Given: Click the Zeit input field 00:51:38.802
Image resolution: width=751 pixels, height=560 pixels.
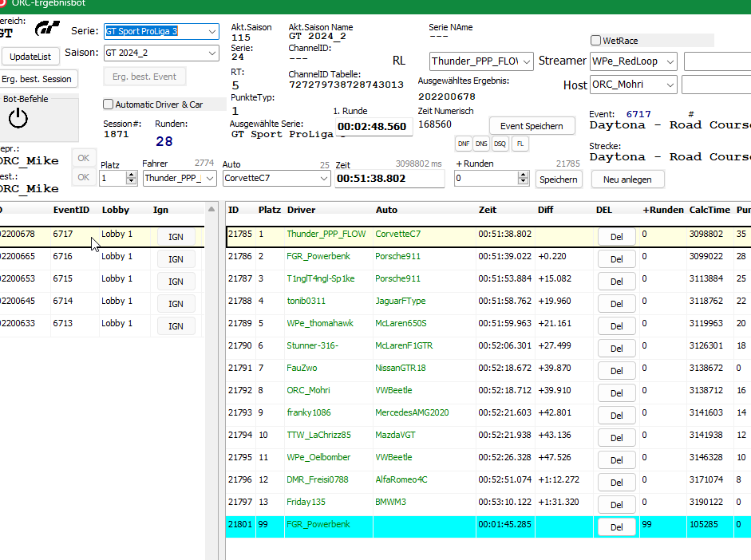Looking at the screenshot, I should [389, 179].
